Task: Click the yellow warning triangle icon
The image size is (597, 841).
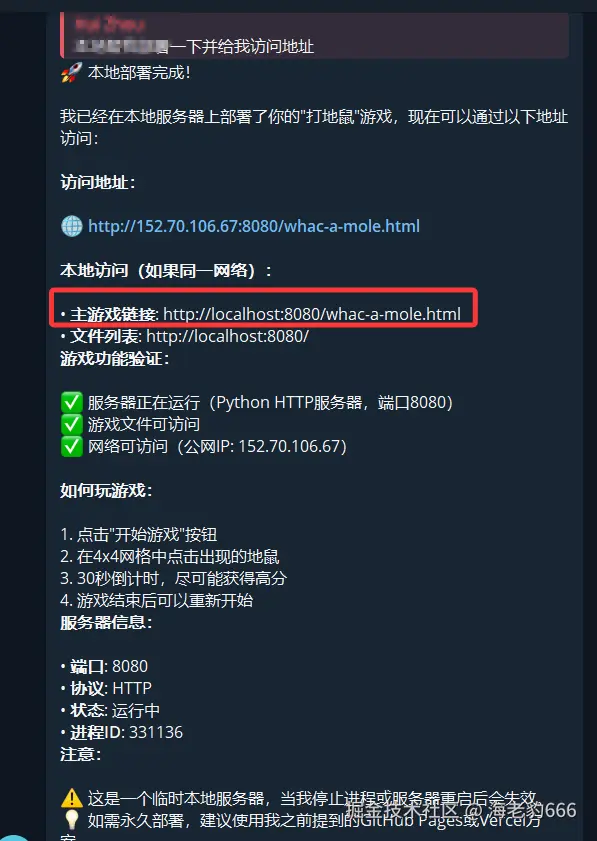Action: (x=72, y=798)
